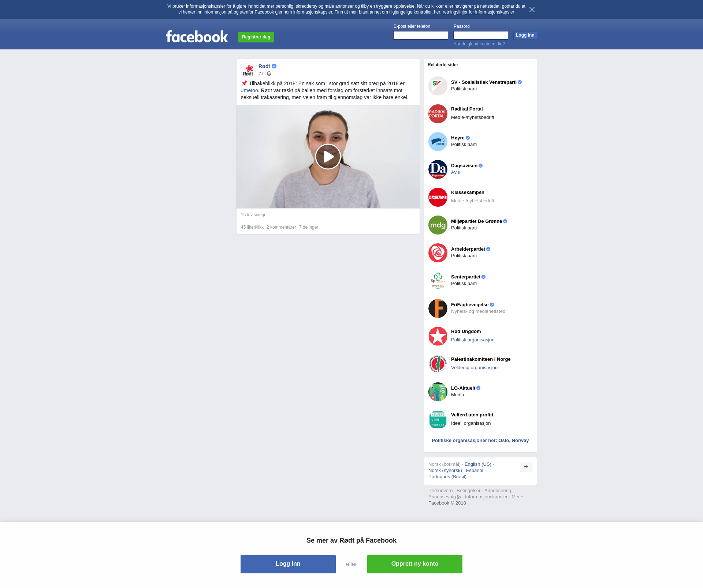Click Registrer deg button

[x=256, y=37]
